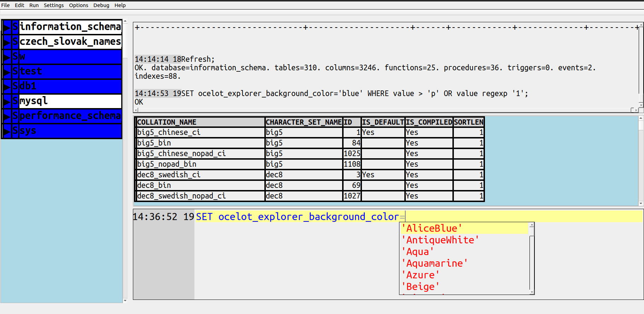Click the history pane horizontal scroll-left arrow
This screenshot has height=314, width=644.
tap(136, 110)
